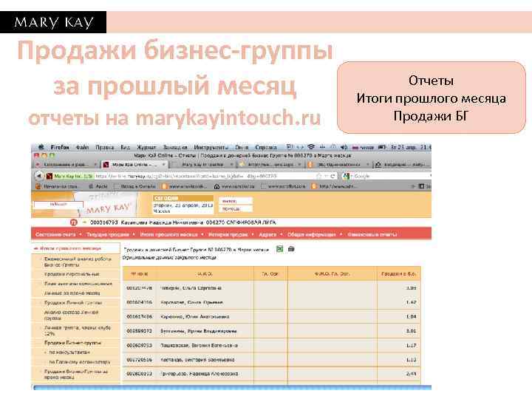Open the Журнал menu
Viewport: 532px width, 399px height.
click(146, 147)
